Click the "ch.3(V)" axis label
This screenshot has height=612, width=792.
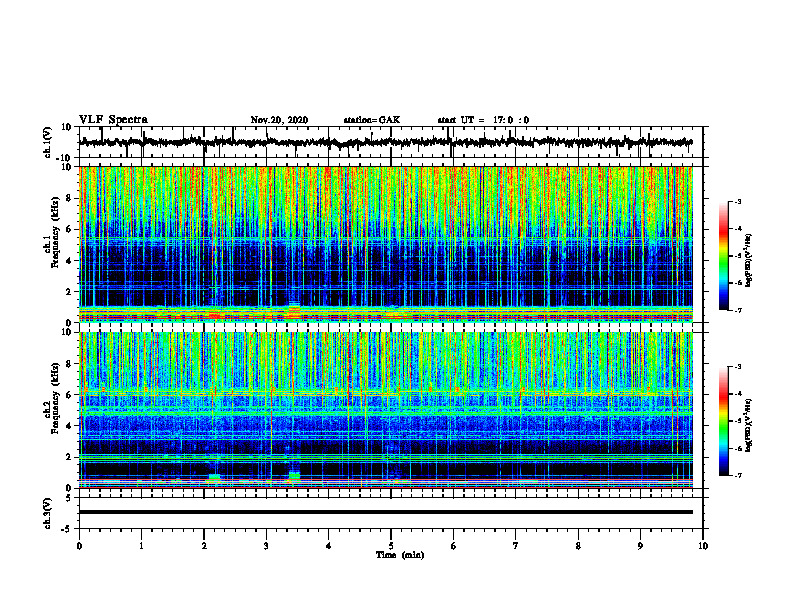48,514
